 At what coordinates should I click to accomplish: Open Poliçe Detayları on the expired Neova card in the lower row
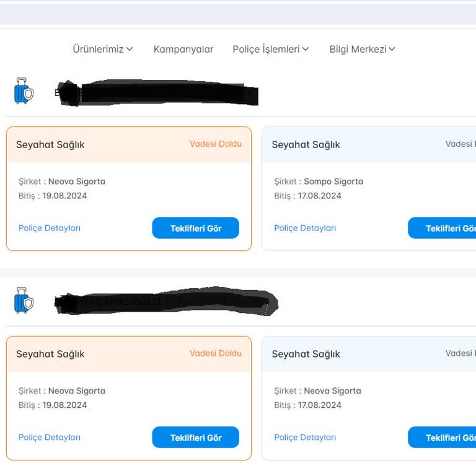[x=50, y=438]
